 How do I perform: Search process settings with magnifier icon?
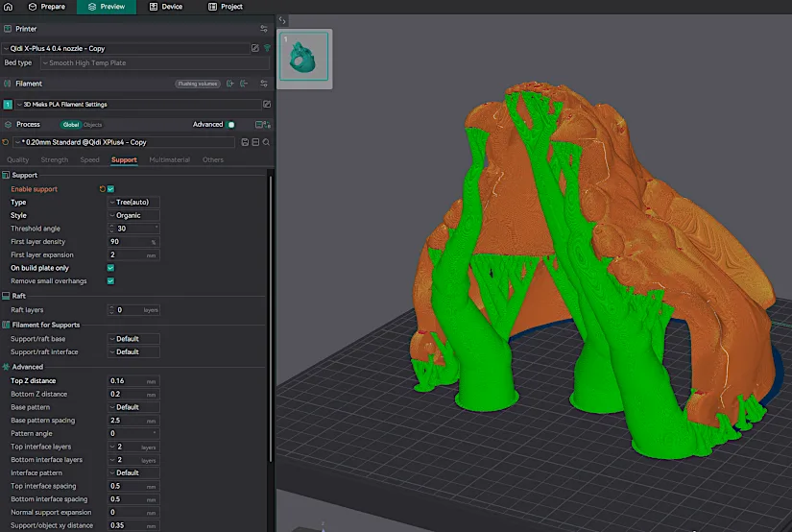pos(266,142)
